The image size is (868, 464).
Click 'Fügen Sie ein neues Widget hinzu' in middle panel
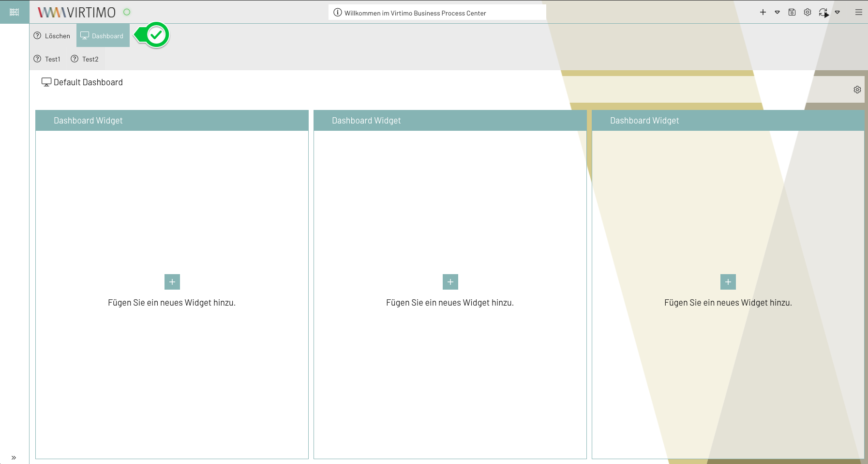[x=449, y=302]
